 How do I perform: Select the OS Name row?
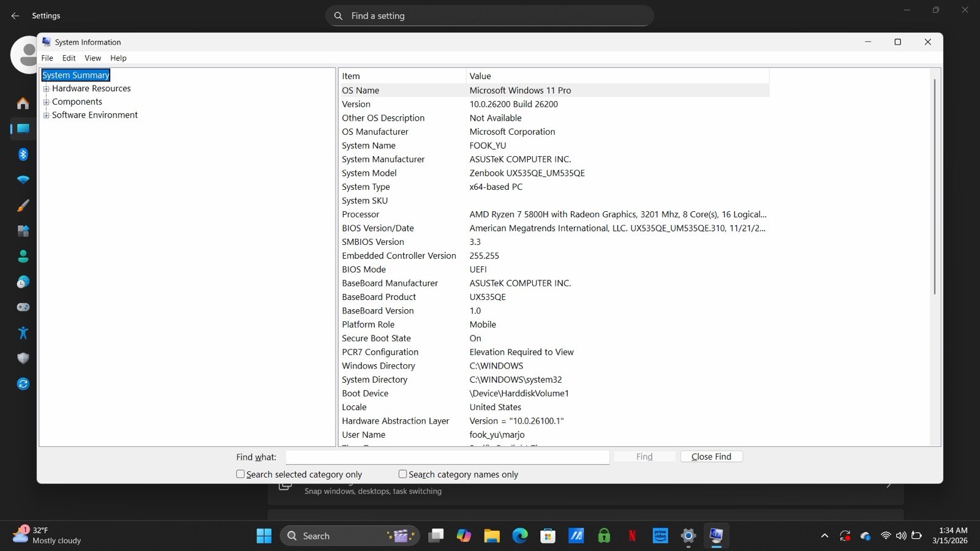[554, 90]
